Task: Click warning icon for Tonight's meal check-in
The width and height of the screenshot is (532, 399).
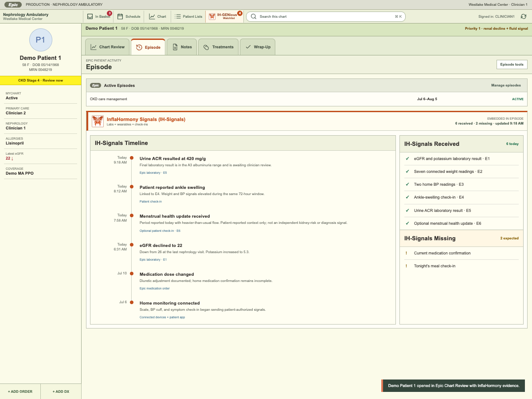Action: click(406, 266)
